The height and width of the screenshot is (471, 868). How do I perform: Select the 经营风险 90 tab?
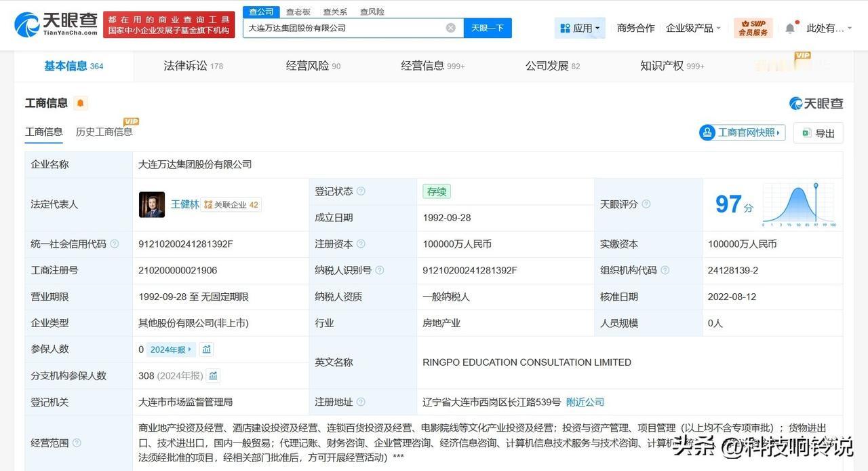tap(313, 66)
